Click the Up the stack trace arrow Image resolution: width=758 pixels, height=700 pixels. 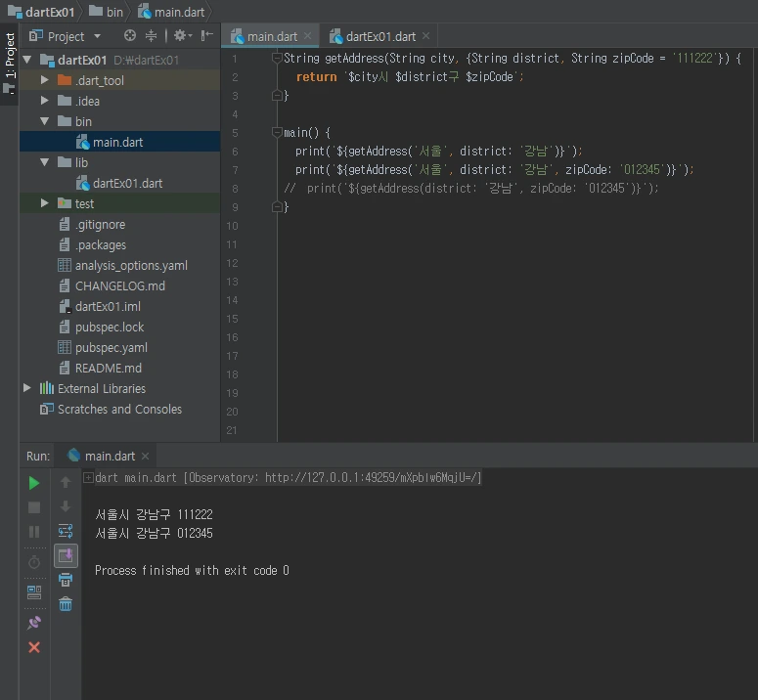click(x=66, y=482)
